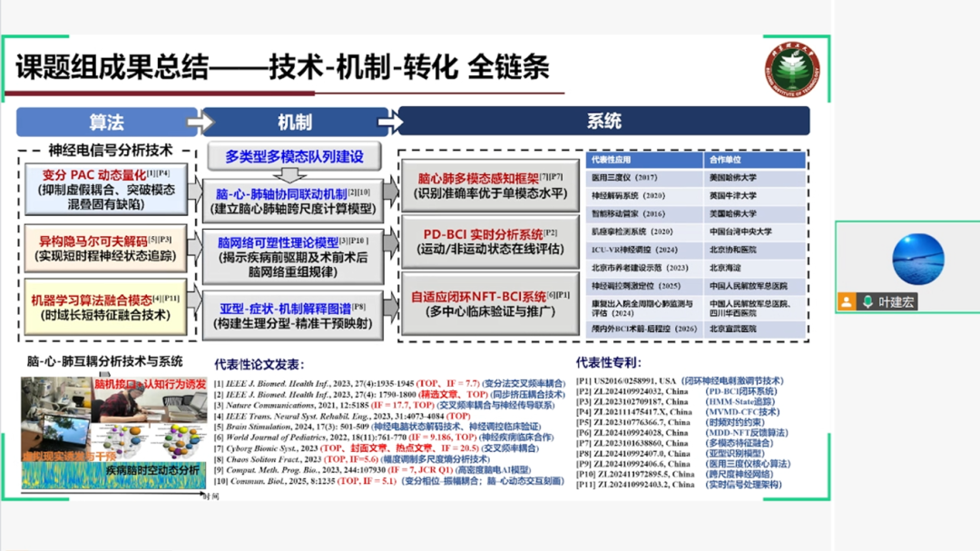
Task: Click the 神经电信号分析技术 heading
Action: (x=111, y=150)
